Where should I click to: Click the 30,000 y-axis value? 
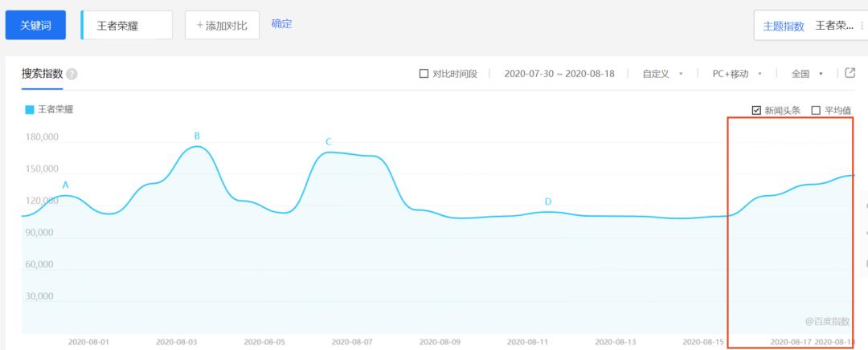pos(39,296)
